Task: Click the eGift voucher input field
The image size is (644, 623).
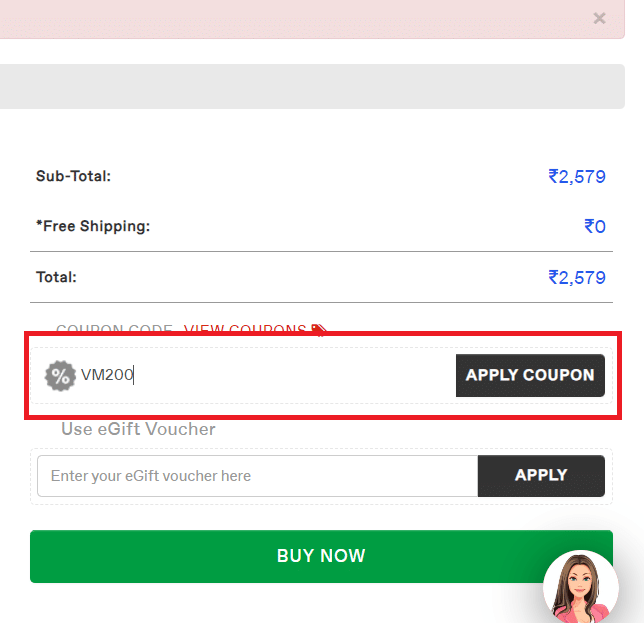Action: [257, 476]
